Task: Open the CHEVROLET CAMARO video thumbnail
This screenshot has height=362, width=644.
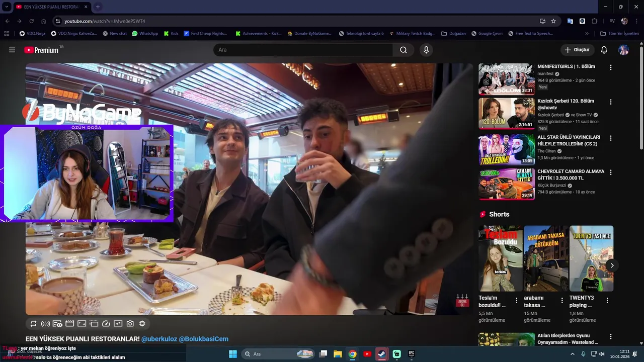Action: click(507, 184)
